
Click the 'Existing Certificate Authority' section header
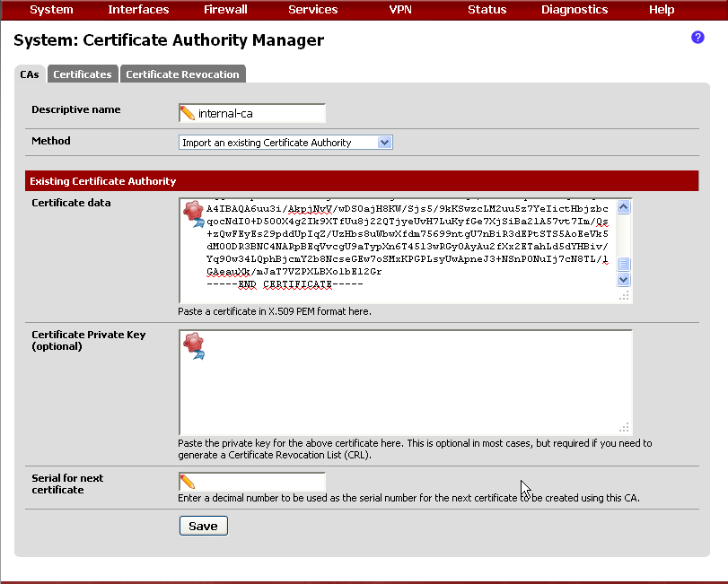(362, 181)
